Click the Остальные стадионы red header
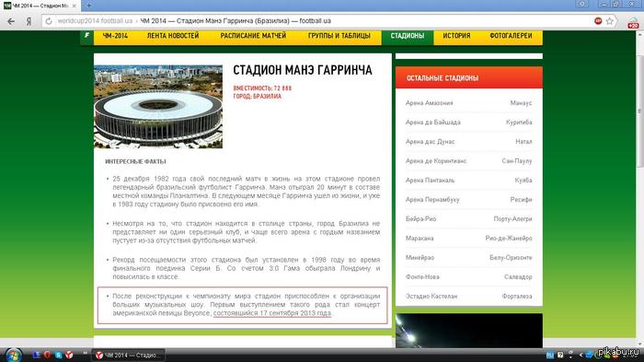The width and height of the screenshot is (644, 362). [469, 77]
